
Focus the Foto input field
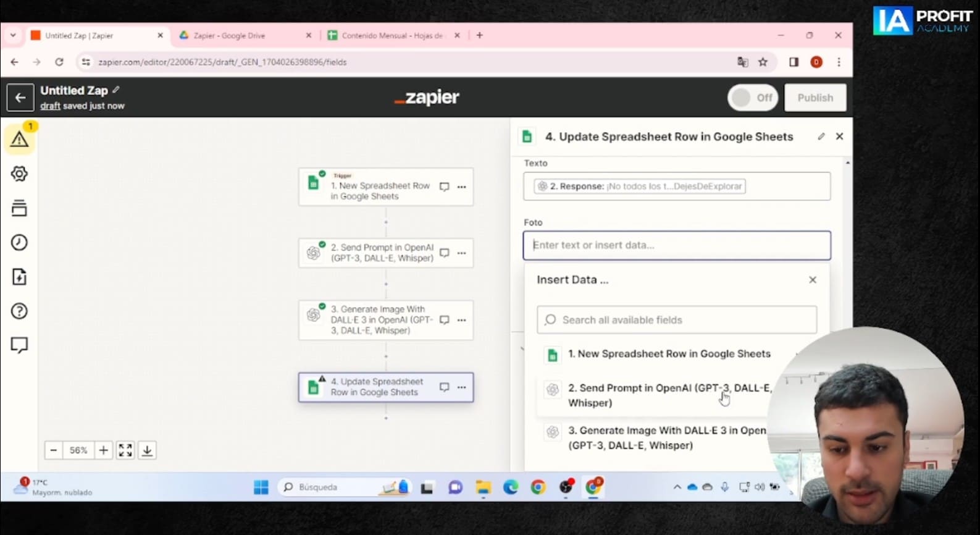coord(677,245)
